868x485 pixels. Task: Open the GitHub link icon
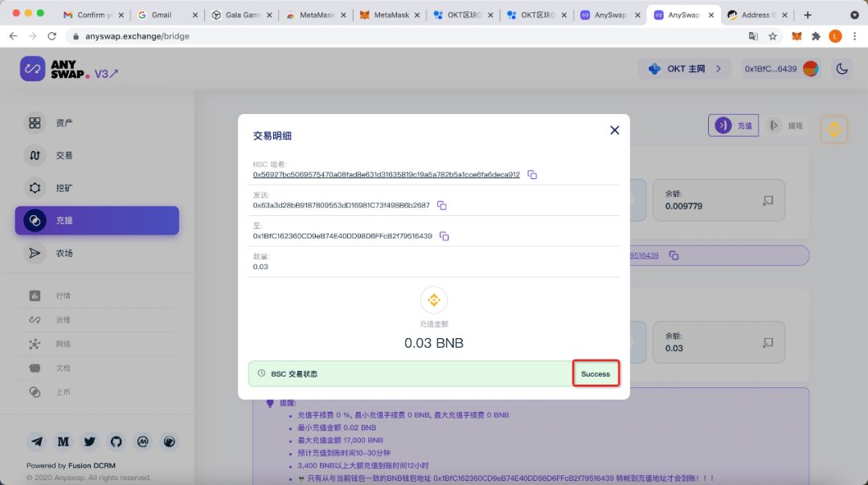click(x=117, y=442)
